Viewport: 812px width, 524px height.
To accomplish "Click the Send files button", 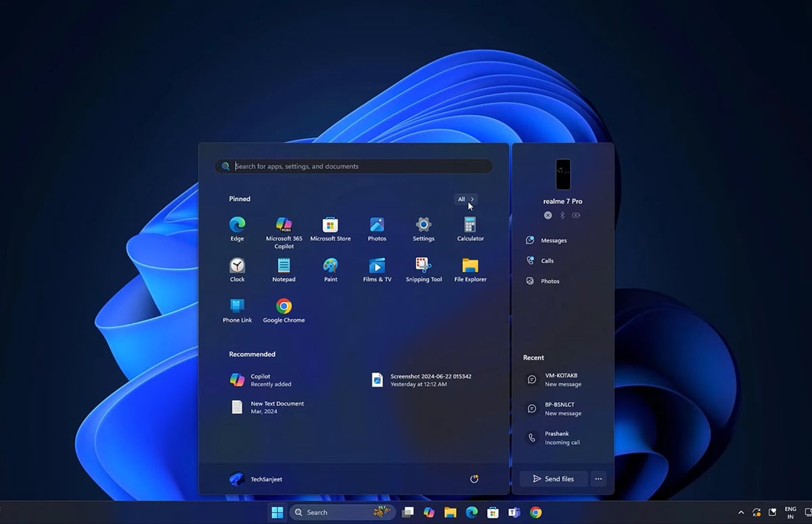I will coord(554,479).
